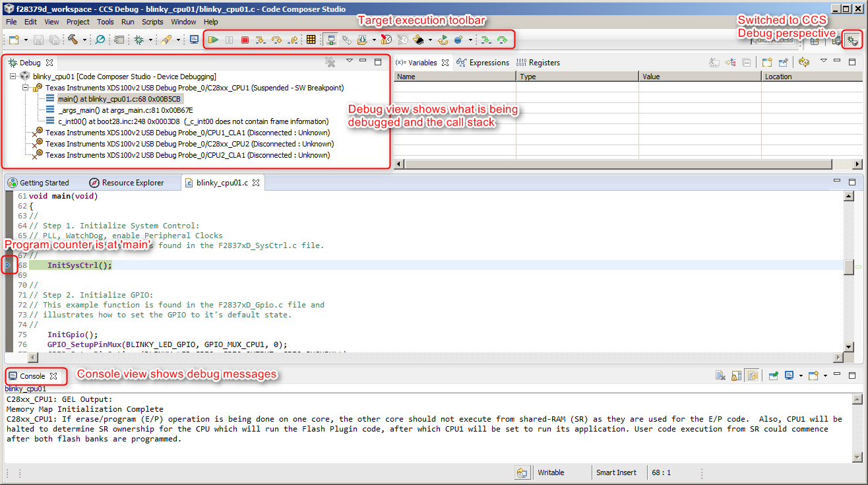Click the console scroll down arrow
This screenshot has height=485, width=868.
click(857, 457)
